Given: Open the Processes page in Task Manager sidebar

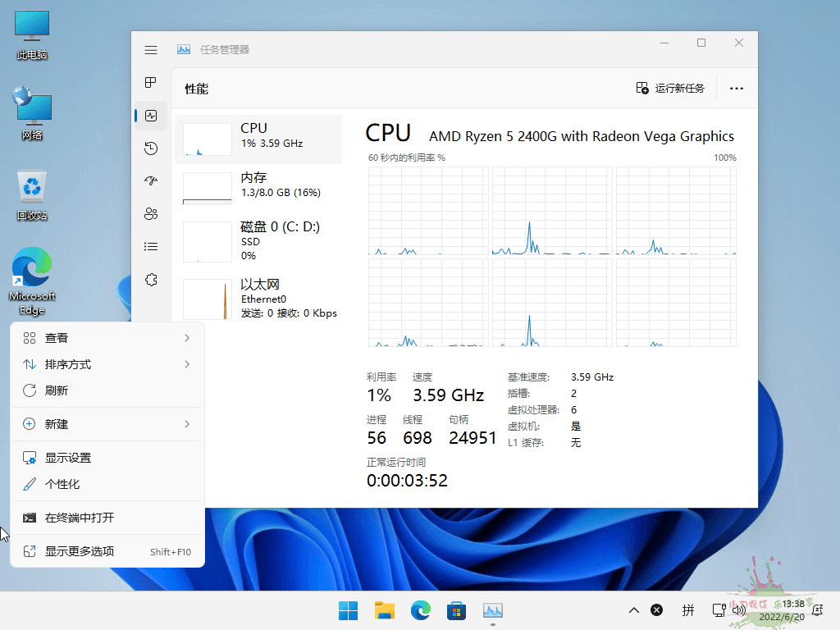Looking at the screenshot, I should tap(151, 83).
